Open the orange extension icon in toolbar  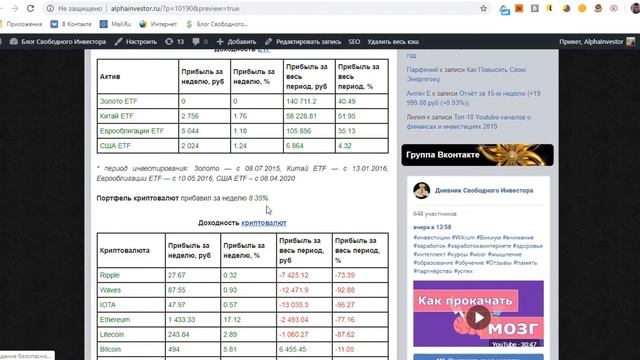(519, 8)
